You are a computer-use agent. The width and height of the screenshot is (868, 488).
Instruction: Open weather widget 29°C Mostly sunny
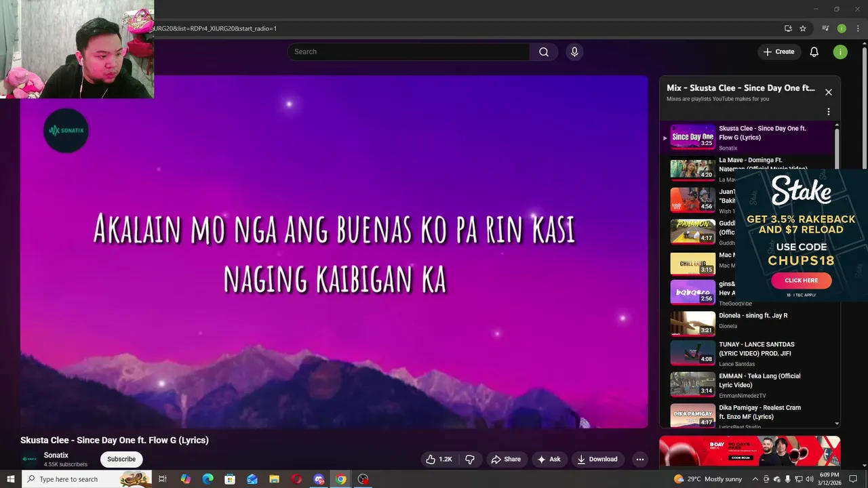pos(708,479)
